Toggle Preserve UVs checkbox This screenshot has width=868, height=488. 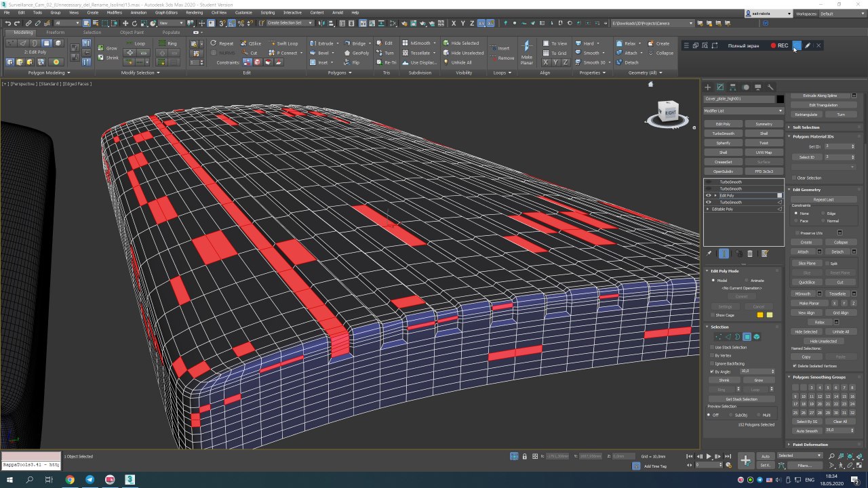point(797,233)
